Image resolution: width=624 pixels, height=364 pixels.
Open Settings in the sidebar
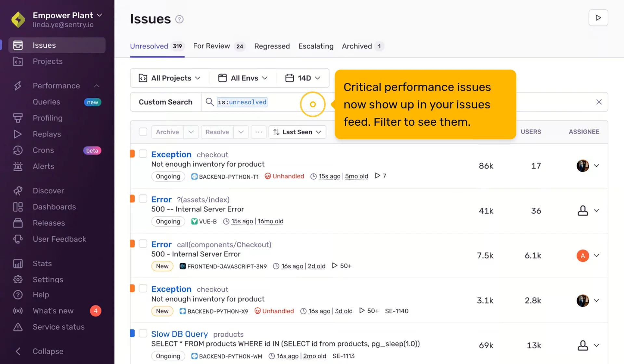pyautogui.click(x=48, y=279)
